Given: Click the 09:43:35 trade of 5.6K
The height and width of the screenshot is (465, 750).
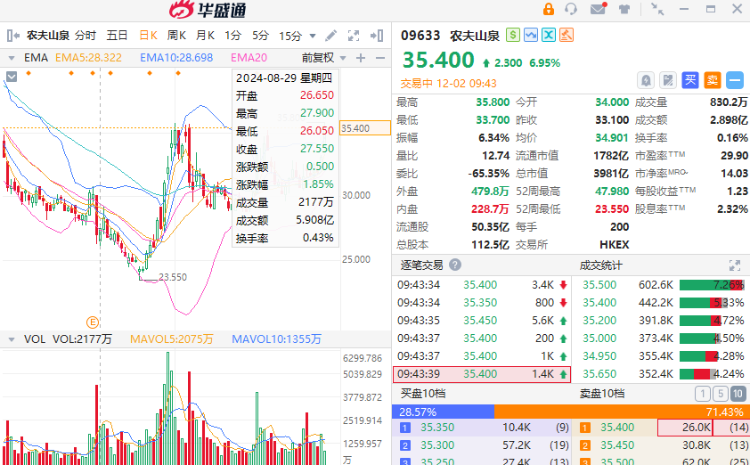Looking at the screenshot, I should [x=482, y=321].
